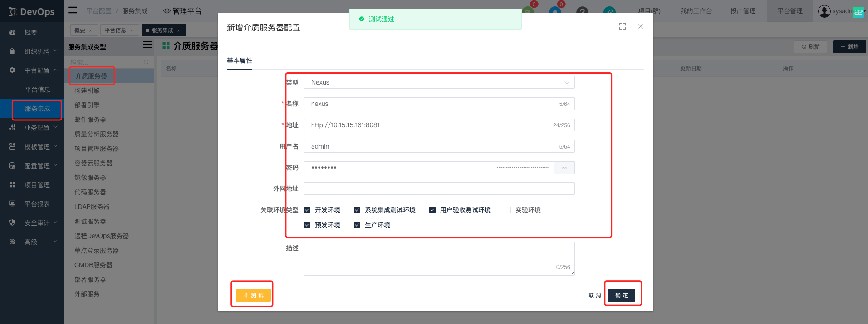Click the 项目管理 grid icon
The image size is (868, 324).
pyautogui.click(x=12, y=185)
